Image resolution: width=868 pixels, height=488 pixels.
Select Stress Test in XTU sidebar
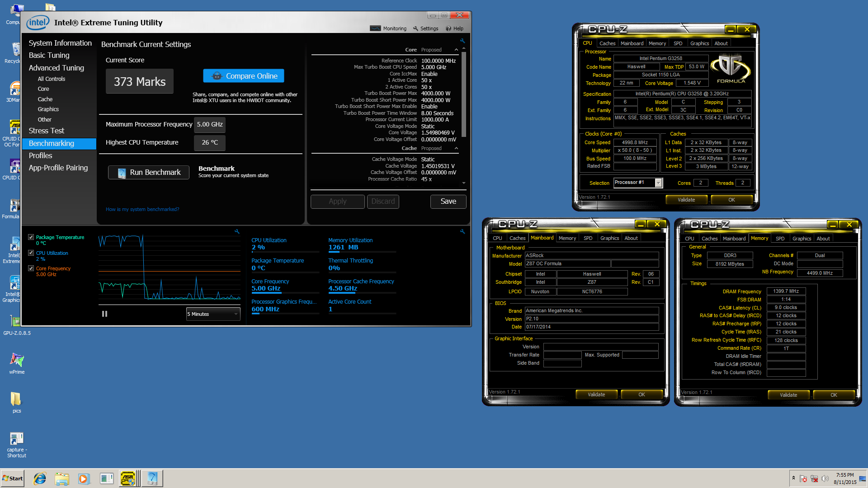point(47,131)
